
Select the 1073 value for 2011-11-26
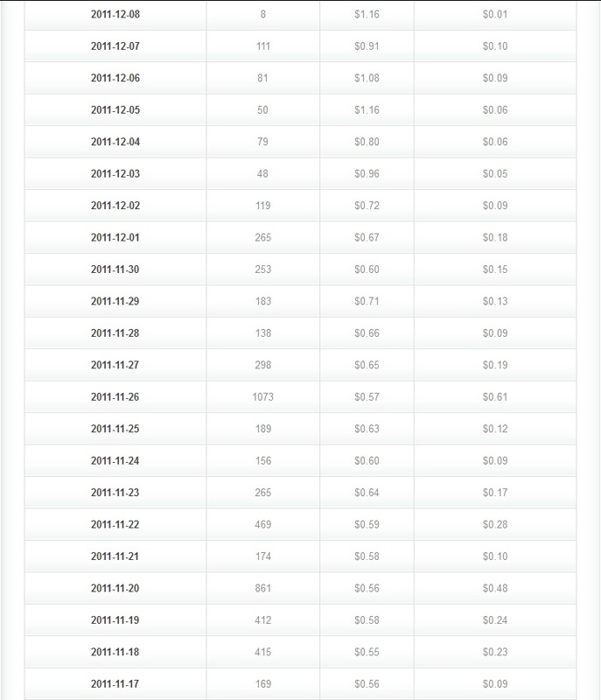(x=262, y=397)
